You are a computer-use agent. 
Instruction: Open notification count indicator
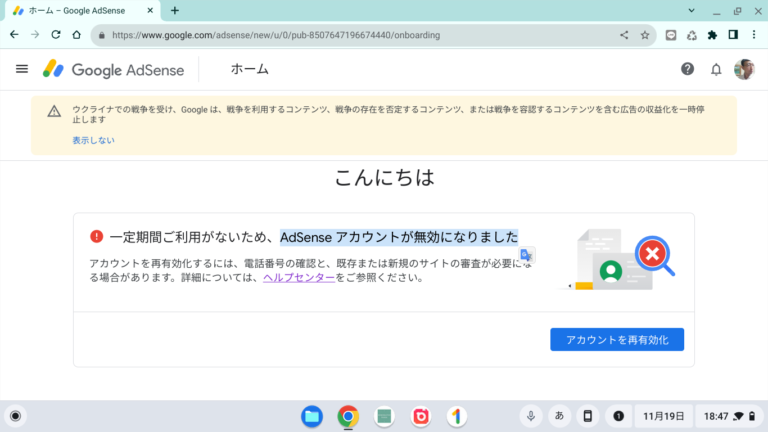(619, 416)
